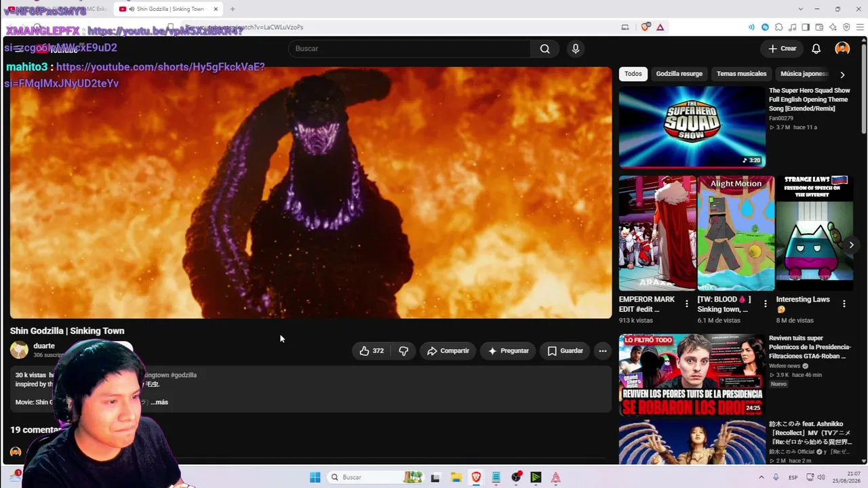Open Brave Shields icon in address bar
Viewport: 868px width, 488px height.
pyautogui.click(x=646, y=27)
